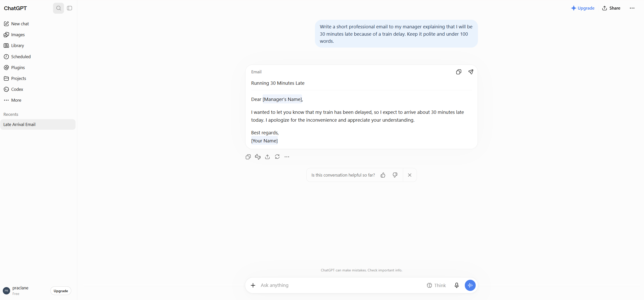Copy the email draft content
Image resolution: width=644 pixels, height=300 pixels.
[458, 72]
